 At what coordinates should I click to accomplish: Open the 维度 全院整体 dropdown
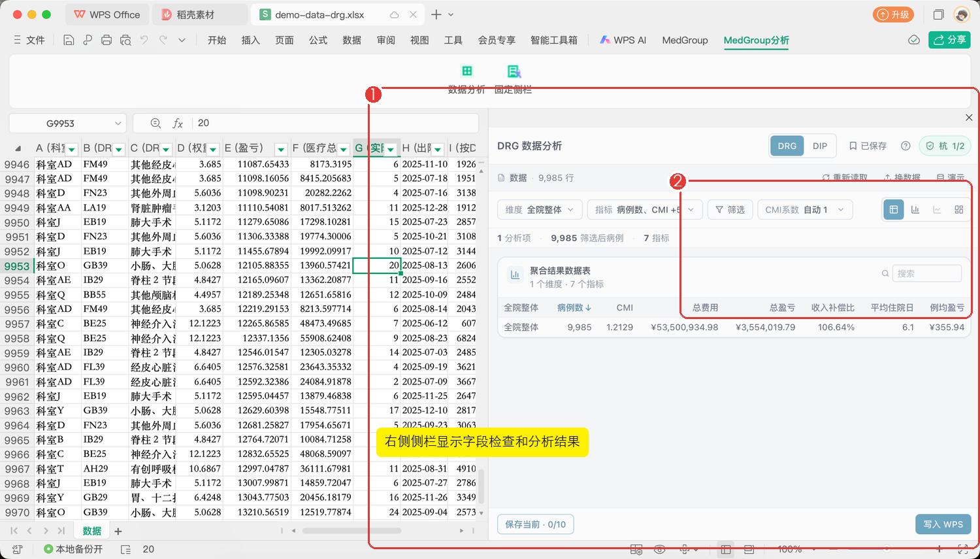pyautogui.click(x=539, y=209)
